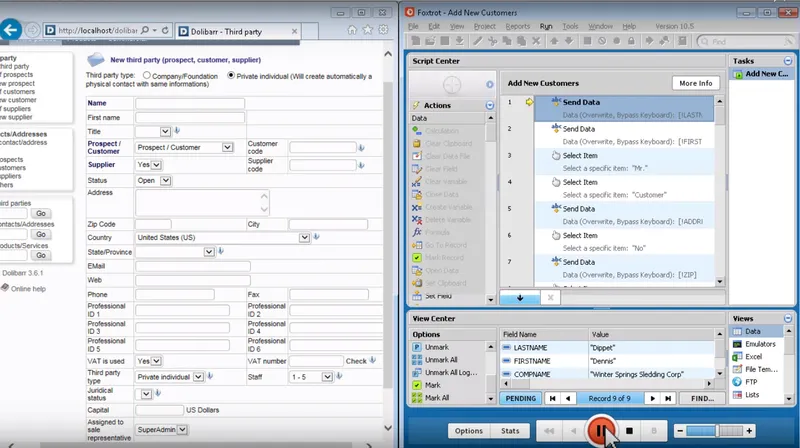Select the Calculation action icon
This screenshot has width=800, height=448.
point(417,131)
